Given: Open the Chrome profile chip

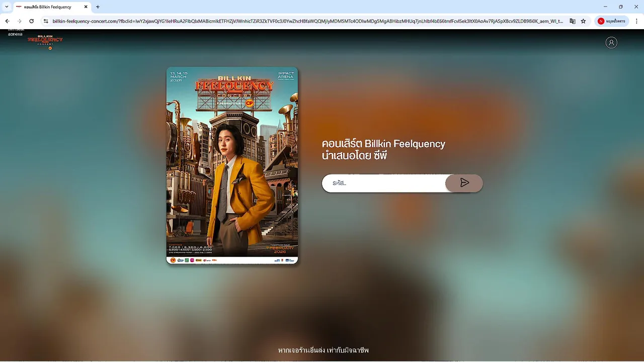Looking at the screenshot, I should [612, 21].
